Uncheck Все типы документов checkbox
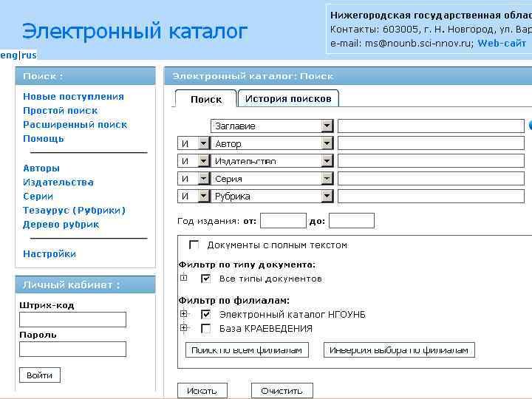The image size is (532, 399). tap(206, 279)
